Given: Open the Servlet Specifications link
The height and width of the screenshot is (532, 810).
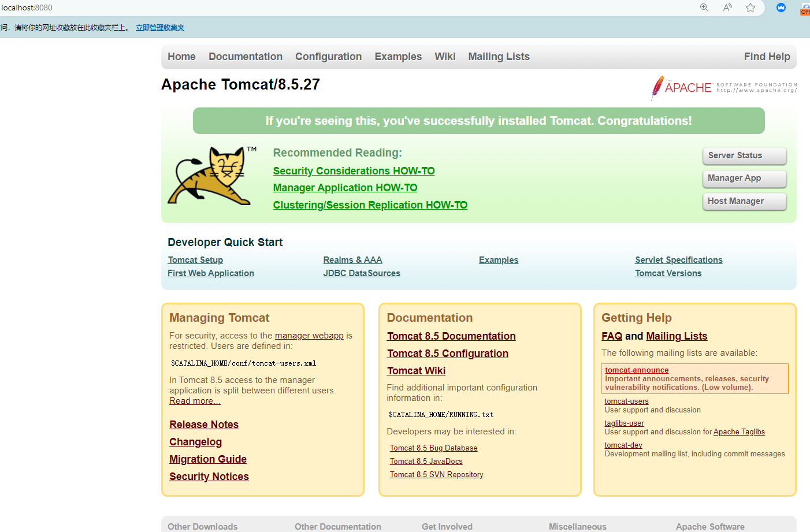Looking at the screenshot, I should coord(679,260).
